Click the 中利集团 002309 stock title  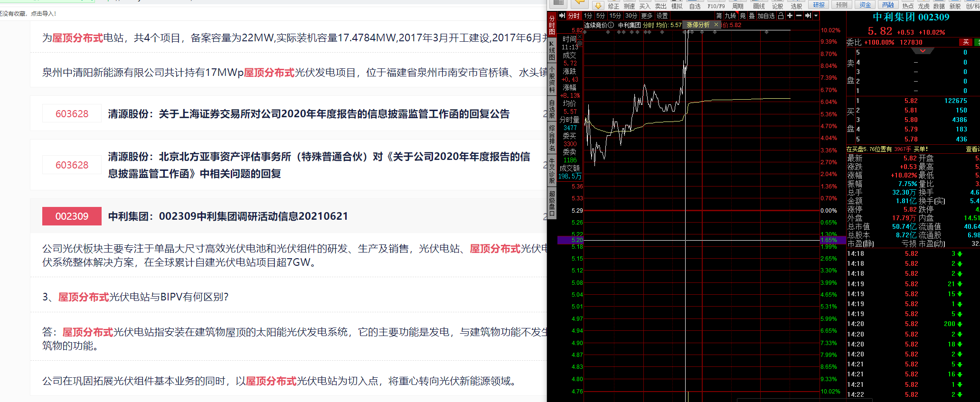911,17
